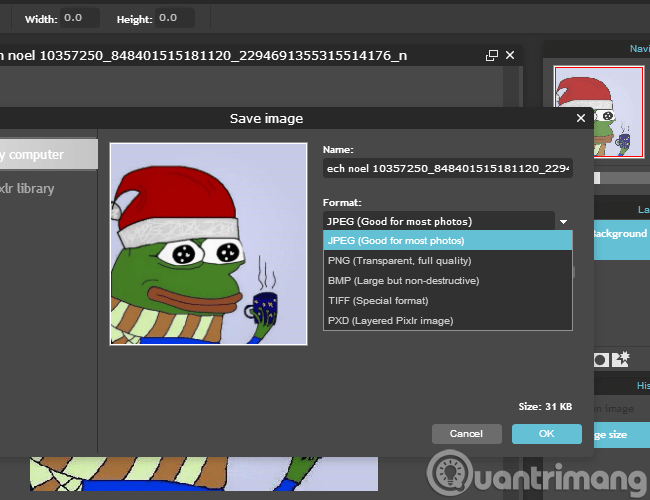Choose PXD (Layered Pixlr image) format

click(x=448, y=320)
